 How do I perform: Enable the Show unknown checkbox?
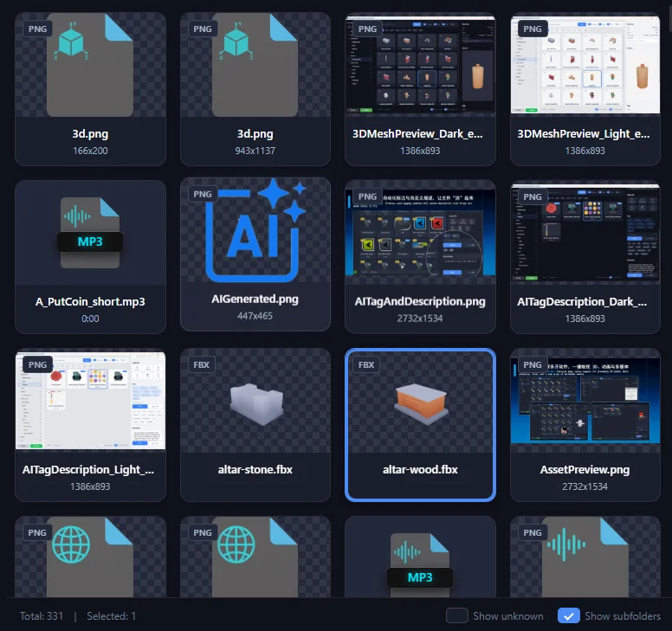click(457, 616)
